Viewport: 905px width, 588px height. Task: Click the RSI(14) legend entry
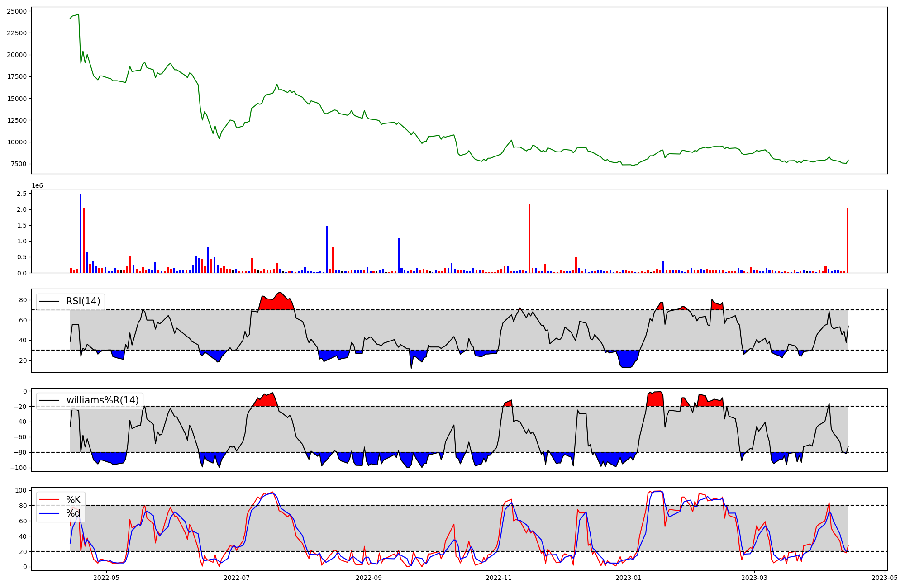[83, 301]
